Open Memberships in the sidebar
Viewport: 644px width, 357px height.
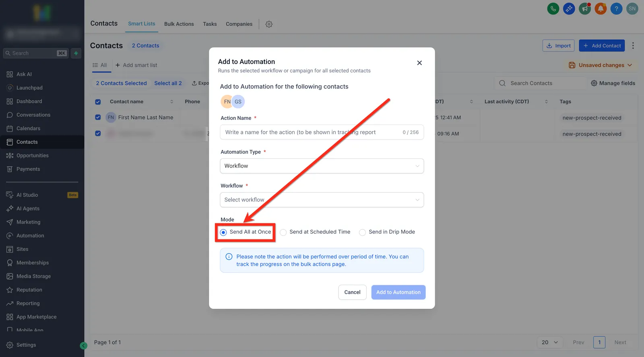32,263
